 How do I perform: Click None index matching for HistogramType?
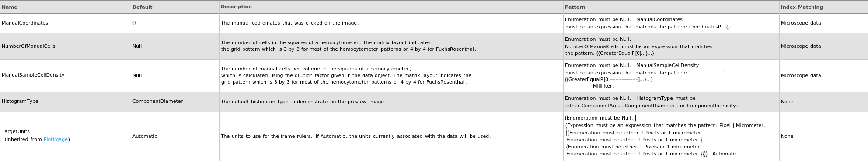click(787, 102)
